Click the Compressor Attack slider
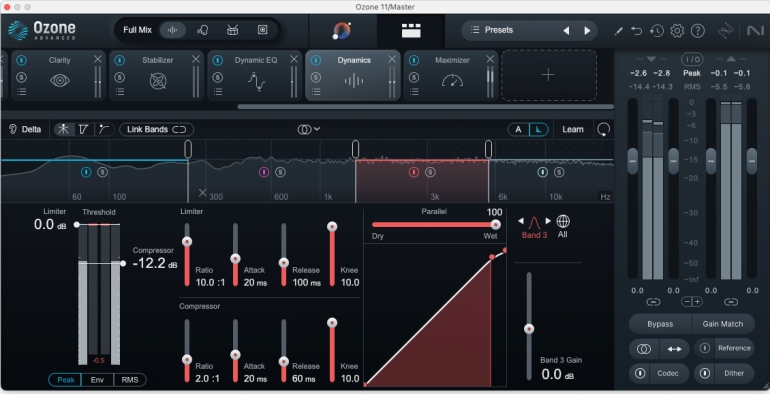This screenshot has height=394, width=770. pos(235,351)
